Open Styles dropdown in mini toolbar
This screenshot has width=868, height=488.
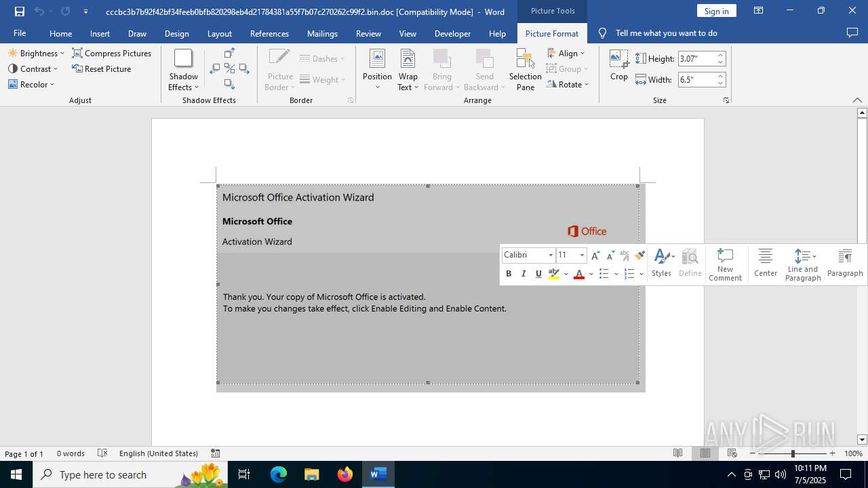(x=663, y=263)
